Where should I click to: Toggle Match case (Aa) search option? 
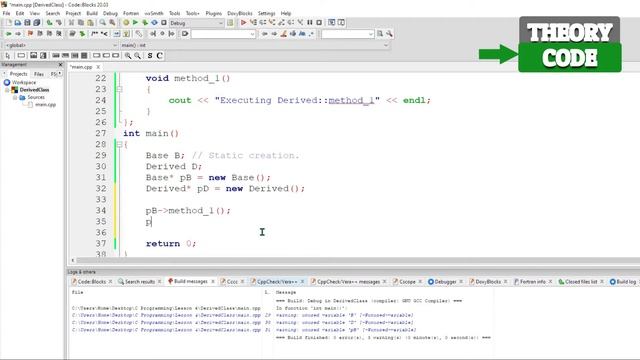302,34
